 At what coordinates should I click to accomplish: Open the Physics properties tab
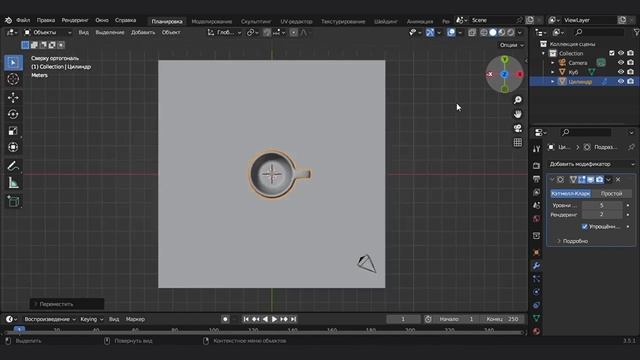pyautogui.click(x=536, y=292)
